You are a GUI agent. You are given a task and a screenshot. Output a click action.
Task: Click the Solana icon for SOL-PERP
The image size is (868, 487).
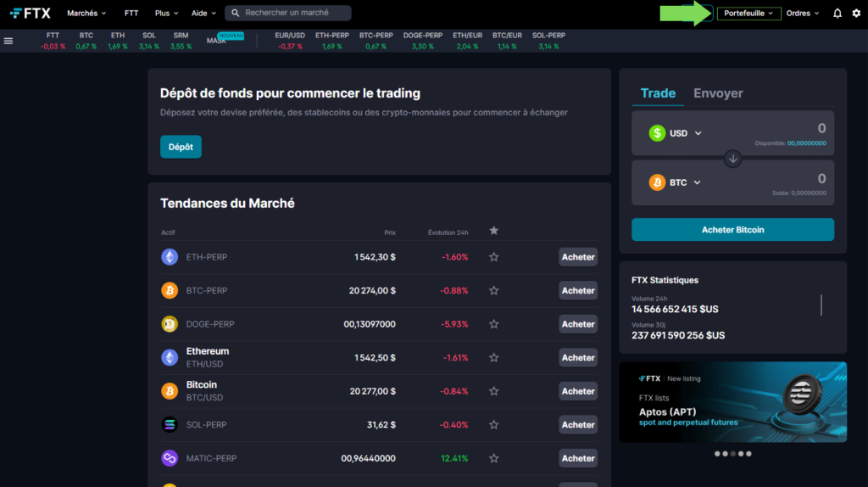coord(170,424)
